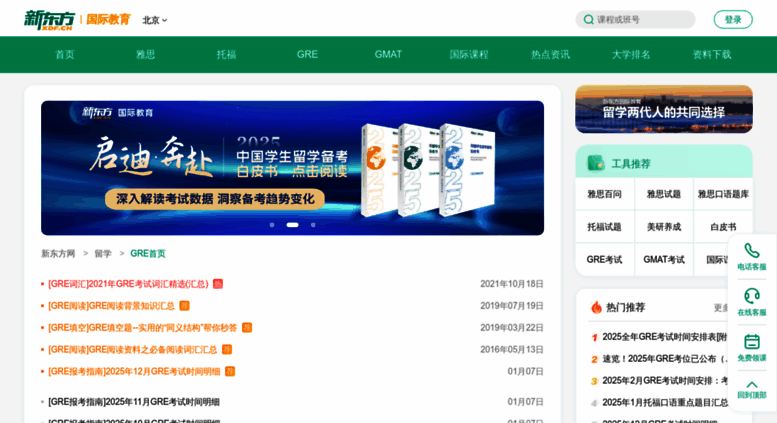The width and height of the screenshot is (777, 423).
Task: Click the number 2 rank icon
Action: pos(594,359)
